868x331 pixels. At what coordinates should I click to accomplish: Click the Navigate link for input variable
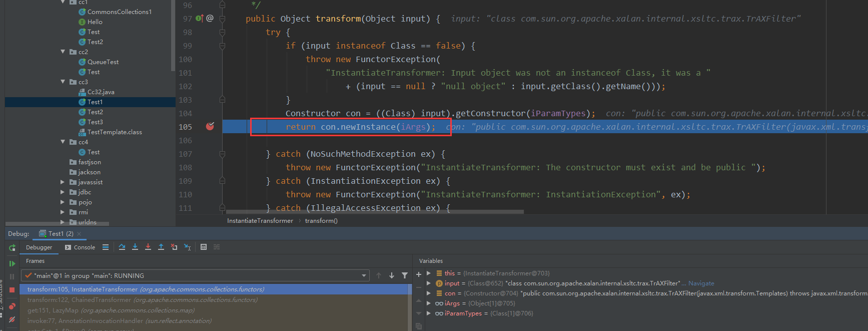(x=701, y=283)
